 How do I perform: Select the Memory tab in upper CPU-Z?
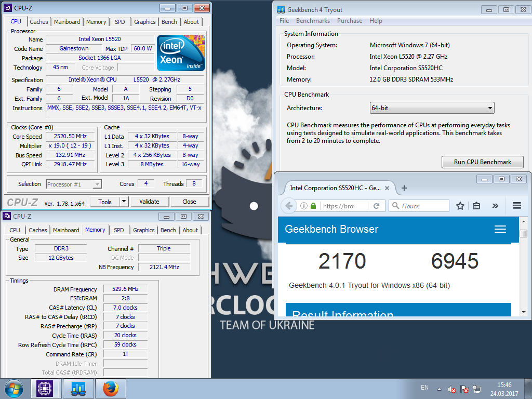[x=96, y=22]
